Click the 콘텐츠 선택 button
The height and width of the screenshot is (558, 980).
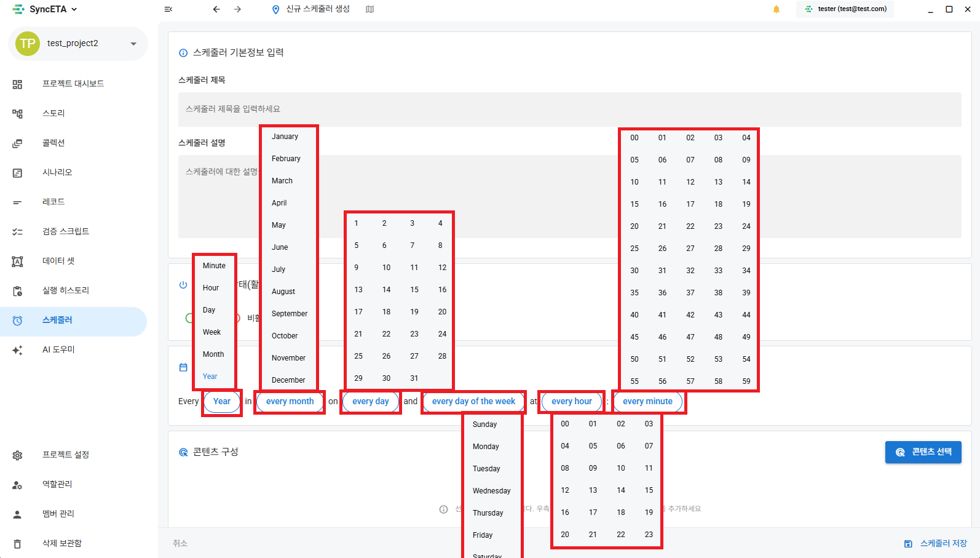click(923, 452)
